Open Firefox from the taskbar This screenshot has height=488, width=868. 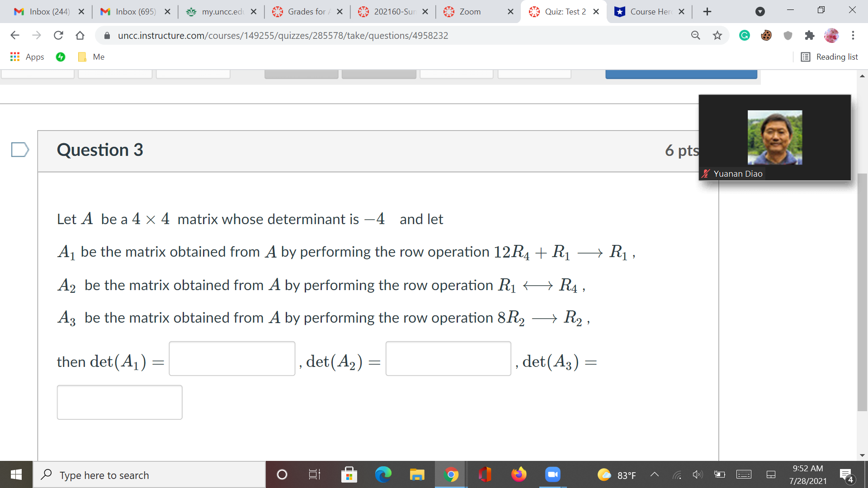[519, 474]
